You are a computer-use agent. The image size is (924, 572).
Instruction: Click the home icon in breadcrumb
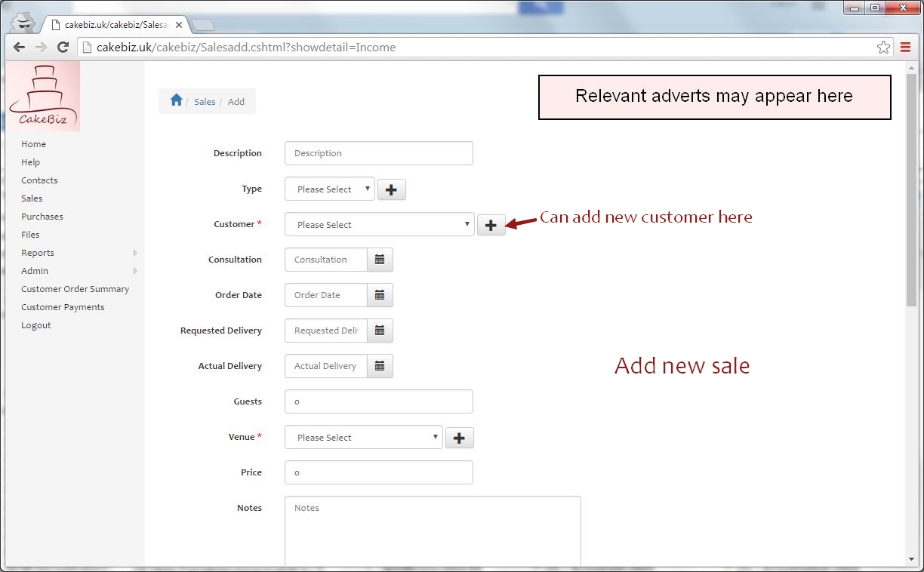click(176, 100)
